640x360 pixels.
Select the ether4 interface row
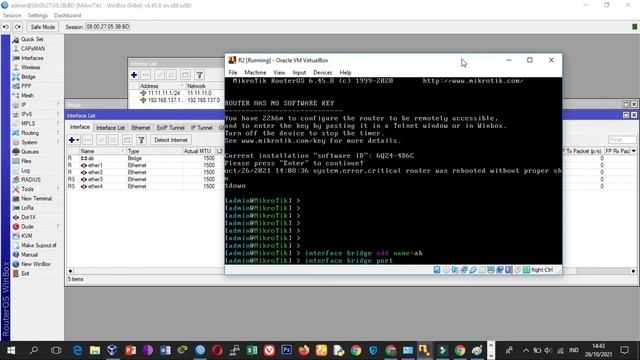click(x=146, y=186)
